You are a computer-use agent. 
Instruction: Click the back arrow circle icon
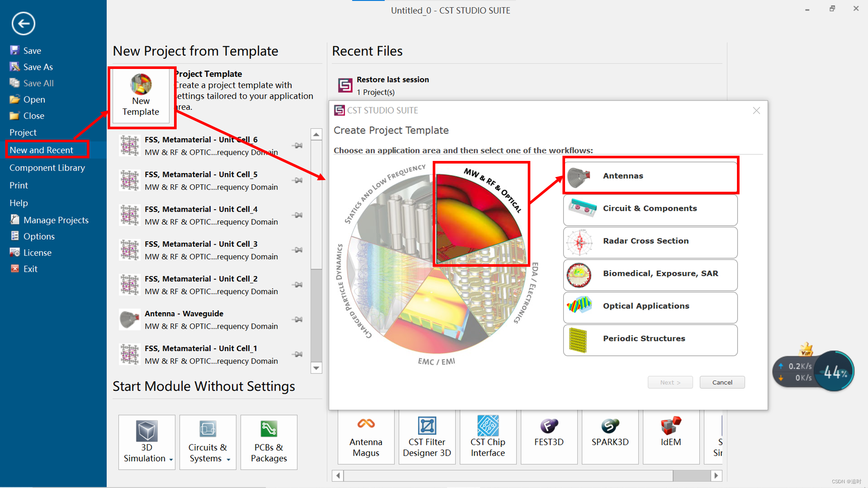[23, 23]
